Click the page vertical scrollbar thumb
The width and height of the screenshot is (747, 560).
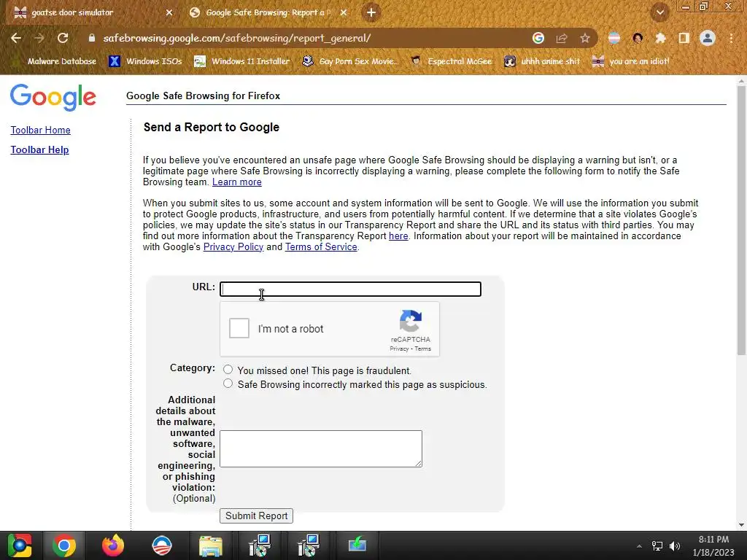tap(741, 220)
